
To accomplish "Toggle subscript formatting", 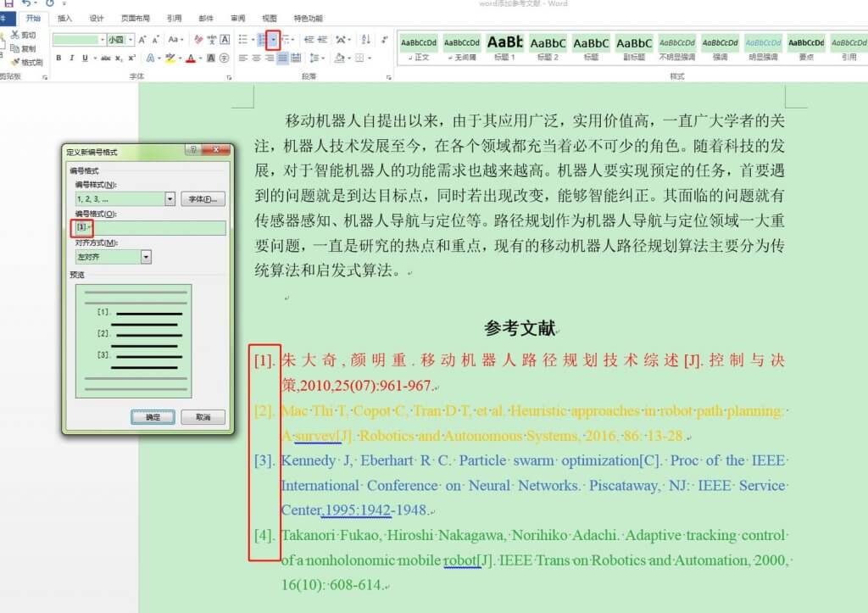I will (119, 58).
